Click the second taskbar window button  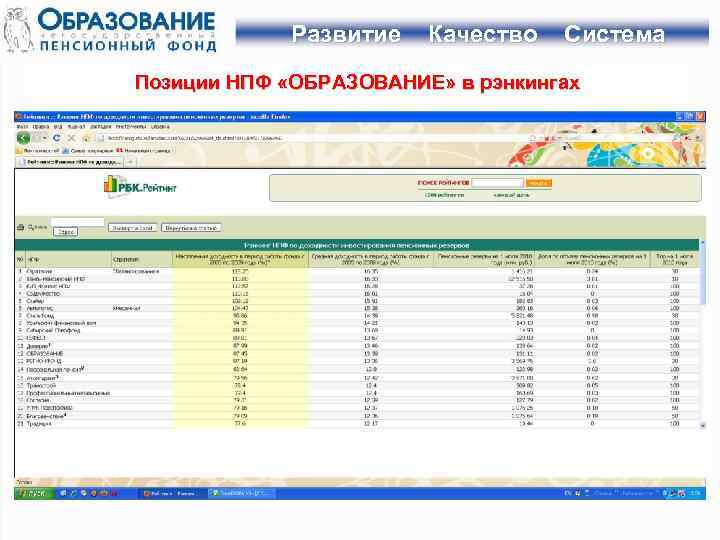(241, 494)
